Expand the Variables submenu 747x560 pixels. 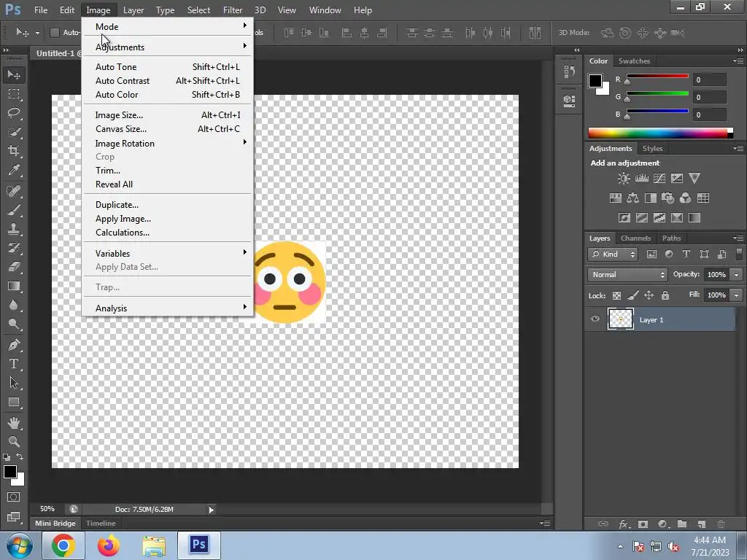click(x=167, y=253)
